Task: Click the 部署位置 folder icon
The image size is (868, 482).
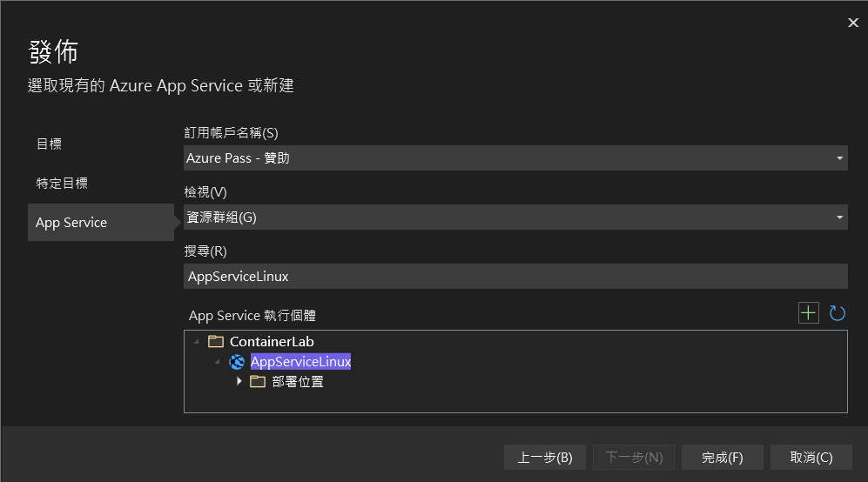Action: pyautogui.click(x=258, y=381)
